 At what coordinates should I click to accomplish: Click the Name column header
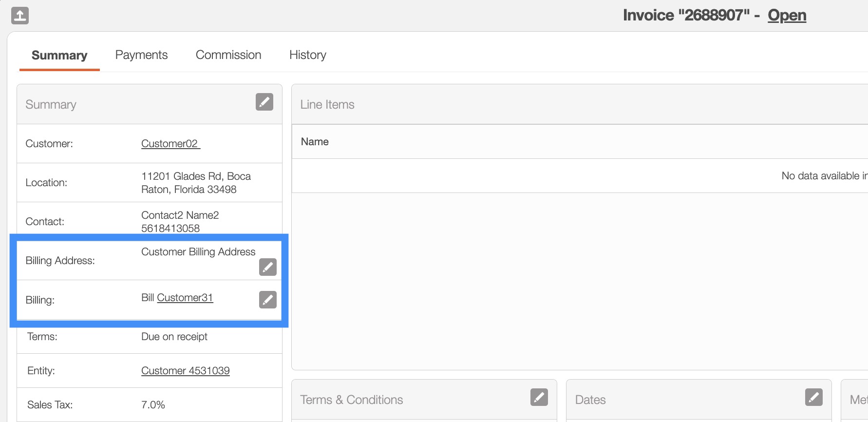315,142
